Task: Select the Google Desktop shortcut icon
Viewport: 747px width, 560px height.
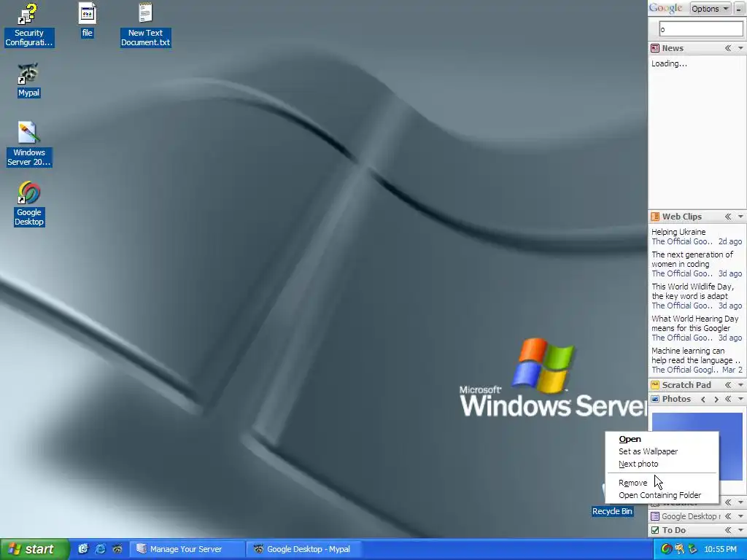Action: pos(29,204)
